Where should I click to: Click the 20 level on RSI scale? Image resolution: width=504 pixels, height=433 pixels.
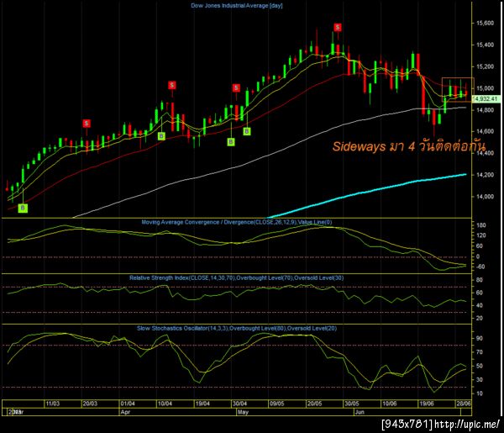pos(480,318)
